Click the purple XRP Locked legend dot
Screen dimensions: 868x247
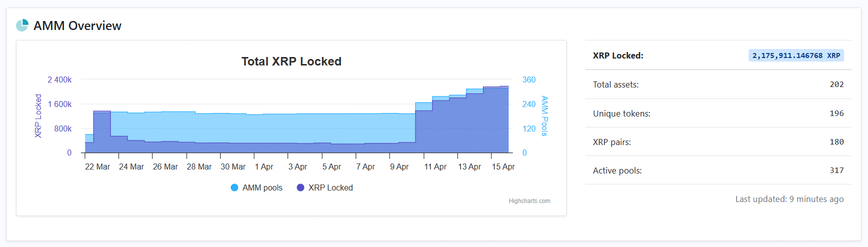point(300,187)
